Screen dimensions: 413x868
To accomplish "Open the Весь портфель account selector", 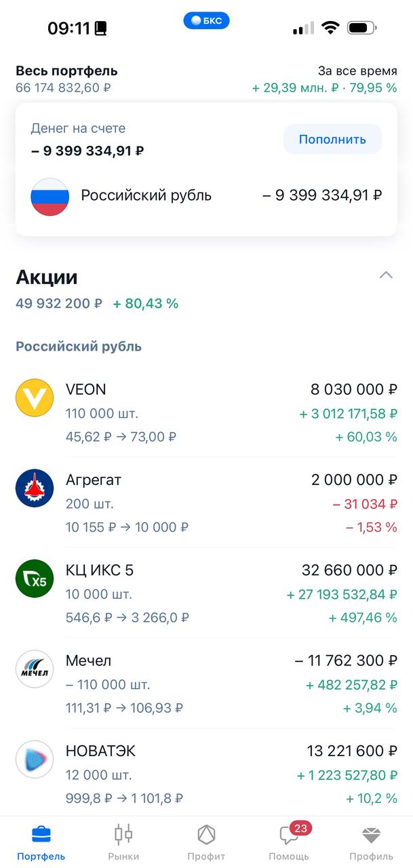I will pos(66,71).
